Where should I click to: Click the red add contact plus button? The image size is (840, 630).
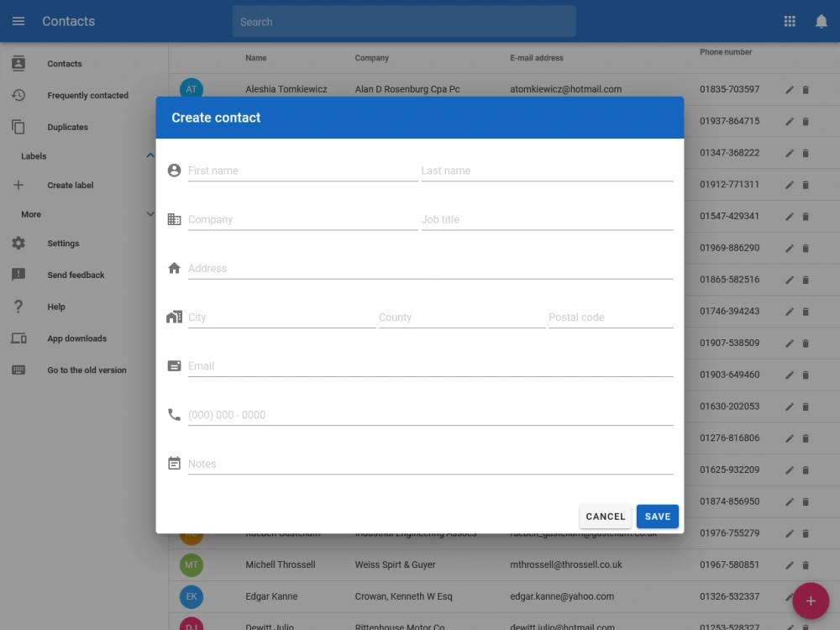tap(811, 601)
